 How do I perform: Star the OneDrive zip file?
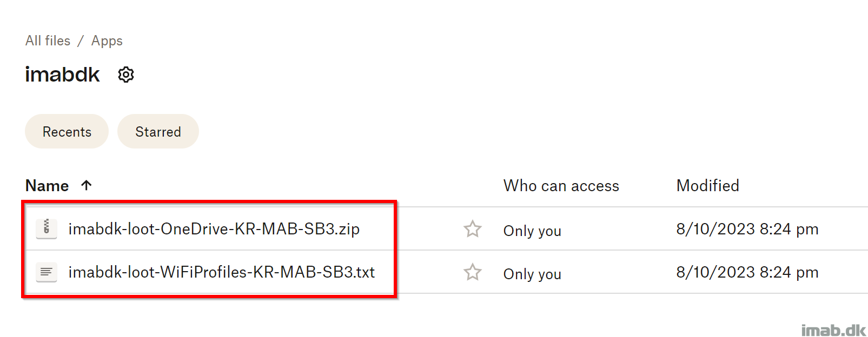point(472,229)
